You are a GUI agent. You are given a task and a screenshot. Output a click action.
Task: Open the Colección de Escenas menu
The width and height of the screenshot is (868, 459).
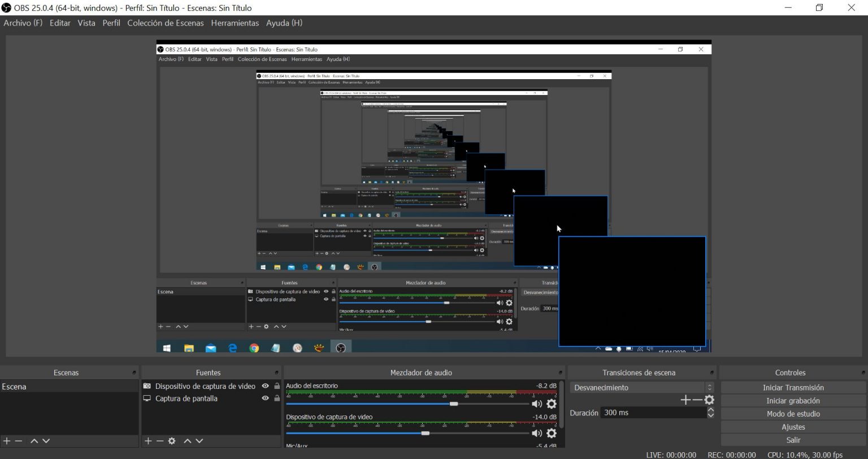pyautogui.click(x=166, y=23)
